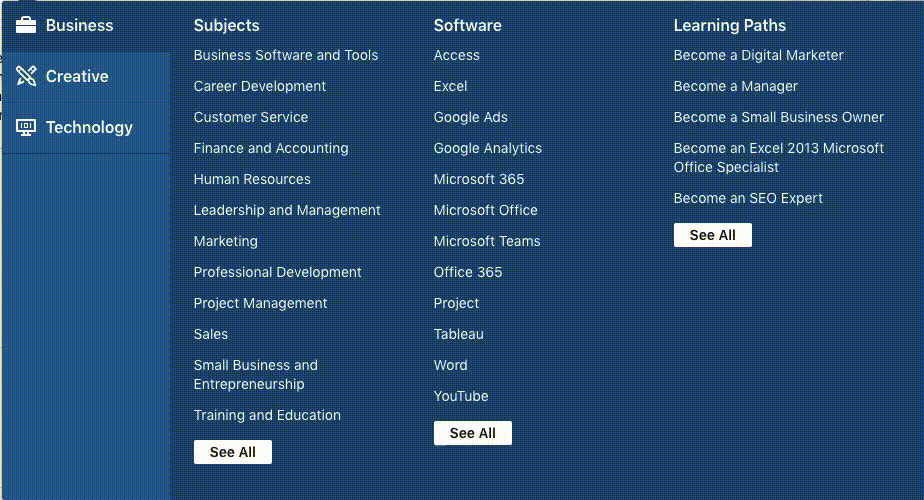Image resolution: width=924 pixels, height=500 pixels.
Task: Select the Microsoft Office link
Action: click(x=486, y=210)
